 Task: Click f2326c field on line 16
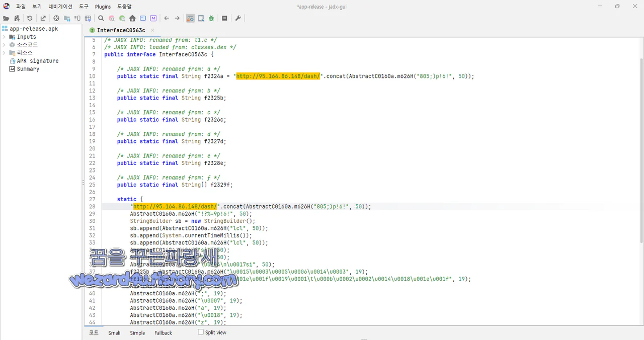point(213,120)
